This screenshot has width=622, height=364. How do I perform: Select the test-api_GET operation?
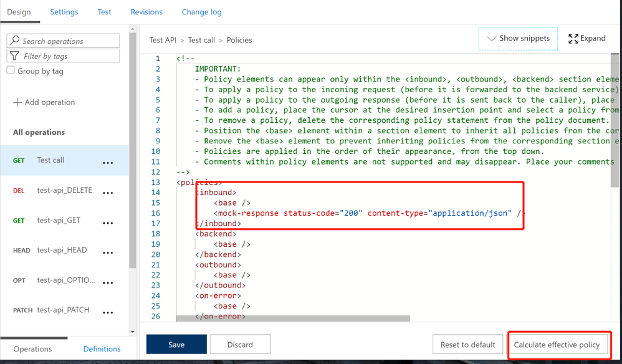pyautogui.click(x=64, y=221)
